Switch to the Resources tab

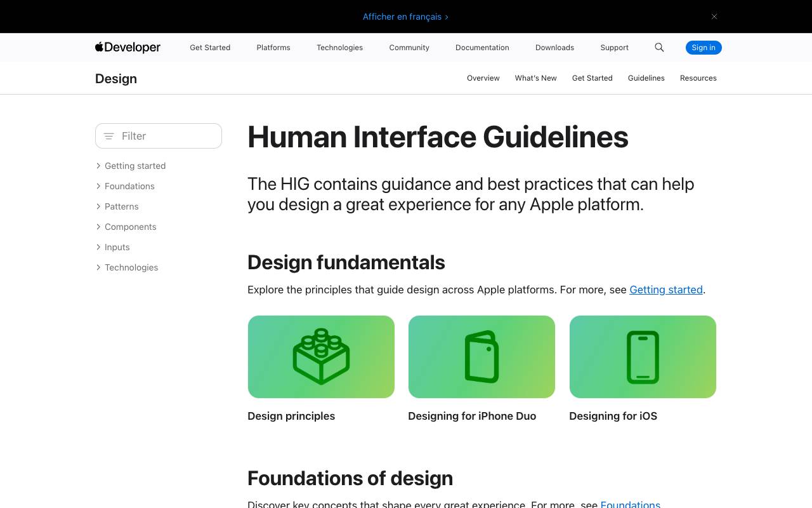(698, 78)
